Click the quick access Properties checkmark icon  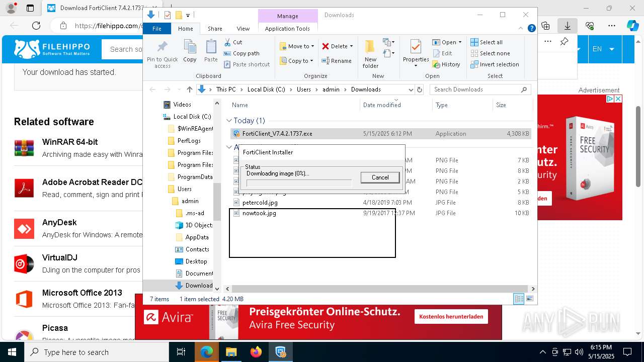point(168,15)
